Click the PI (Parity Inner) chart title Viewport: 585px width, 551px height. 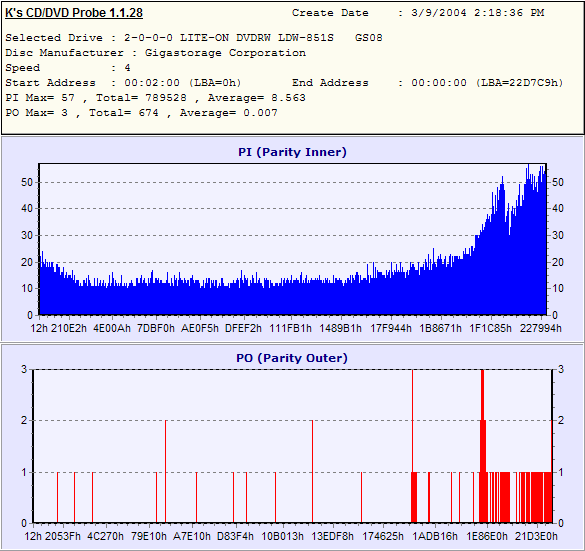click(292, 152)
